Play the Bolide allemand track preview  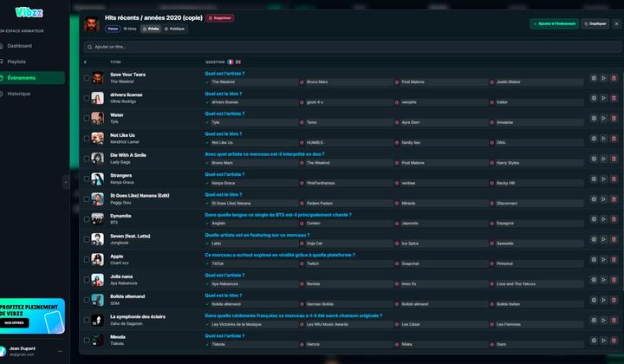603,300
